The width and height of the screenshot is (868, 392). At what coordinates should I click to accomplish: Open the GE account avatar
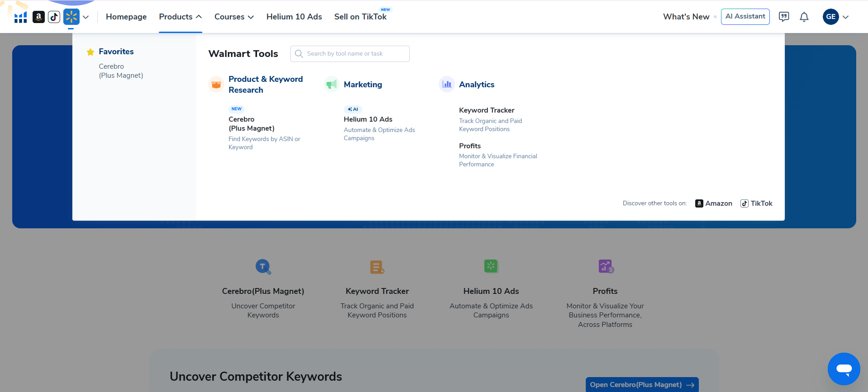[x=831, y=17]
